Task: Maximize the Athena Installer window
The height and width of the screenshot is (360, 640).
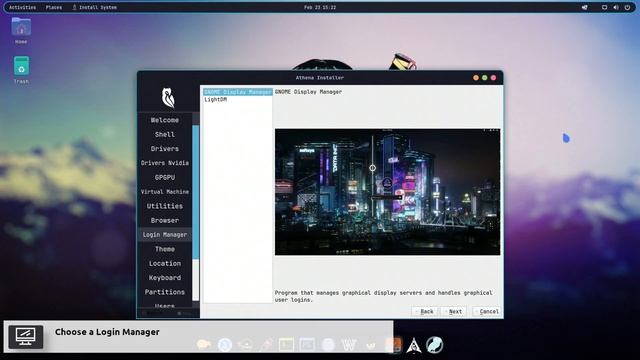Action: tap(484, 78)
